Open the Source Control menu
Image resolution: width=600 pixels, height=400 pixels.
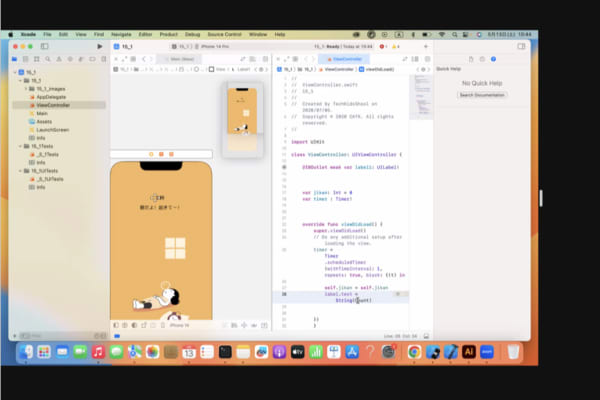[x=225, y=34]
